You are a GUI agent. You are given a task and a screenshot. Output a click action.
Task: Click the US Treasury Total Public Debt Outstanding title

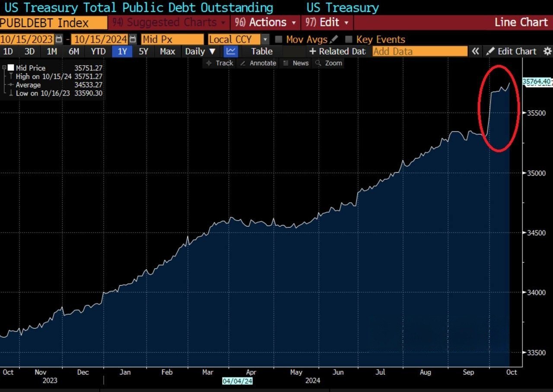tap(139, 7)
